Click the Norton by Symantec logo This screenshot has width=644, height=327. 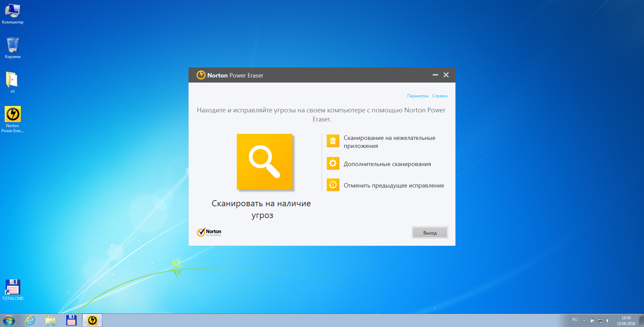tap(209, 232)
